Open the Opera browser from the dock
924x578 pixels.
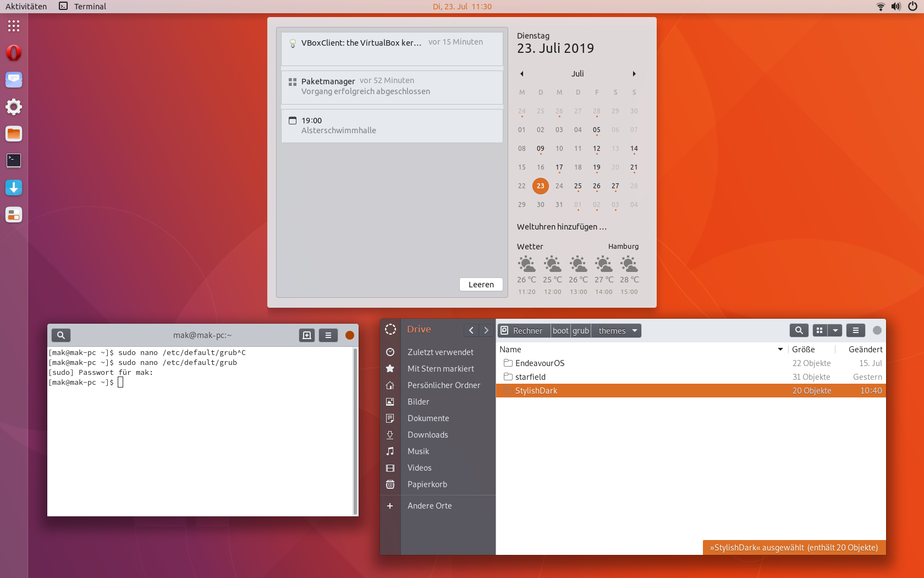click(14, 53)
